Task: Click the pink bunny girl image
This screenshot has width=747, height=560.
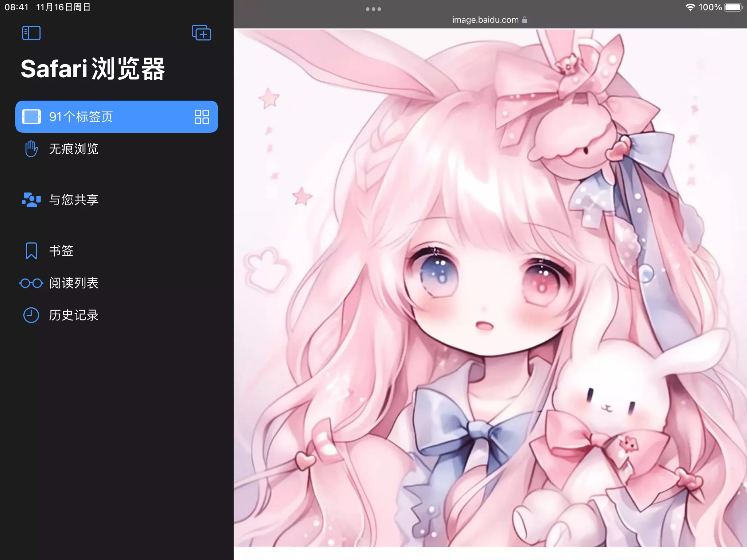Action: click(490, 288)
